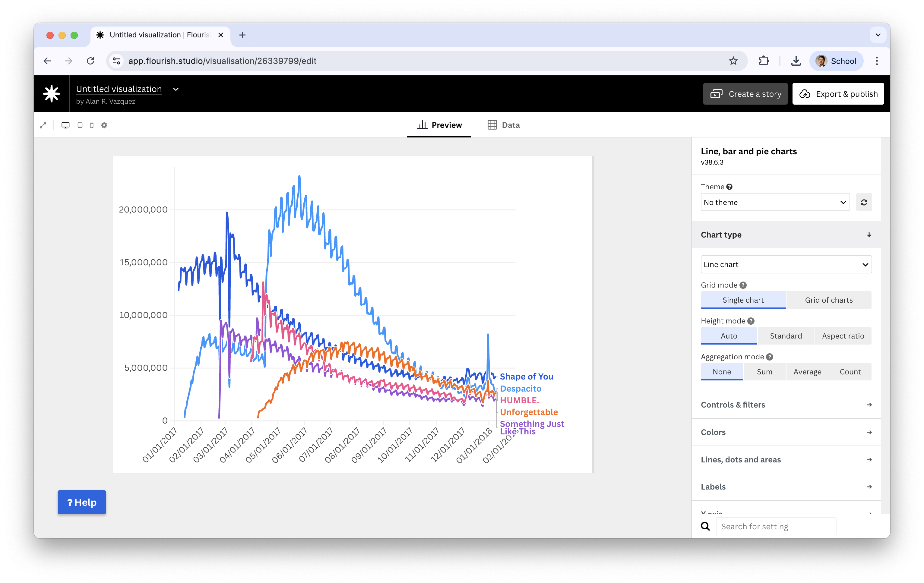Viewport: 924px width, 583px height.
Task: Select Grid of charts mode
Action: 828,300
